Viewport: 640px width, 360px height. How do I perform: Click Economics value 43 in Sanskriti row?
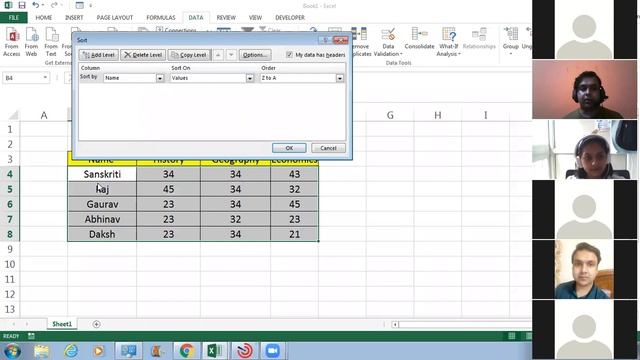(294, 174)
